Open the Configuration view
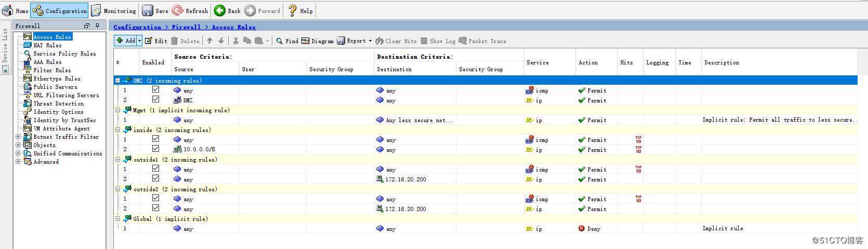 coord(60,10)
